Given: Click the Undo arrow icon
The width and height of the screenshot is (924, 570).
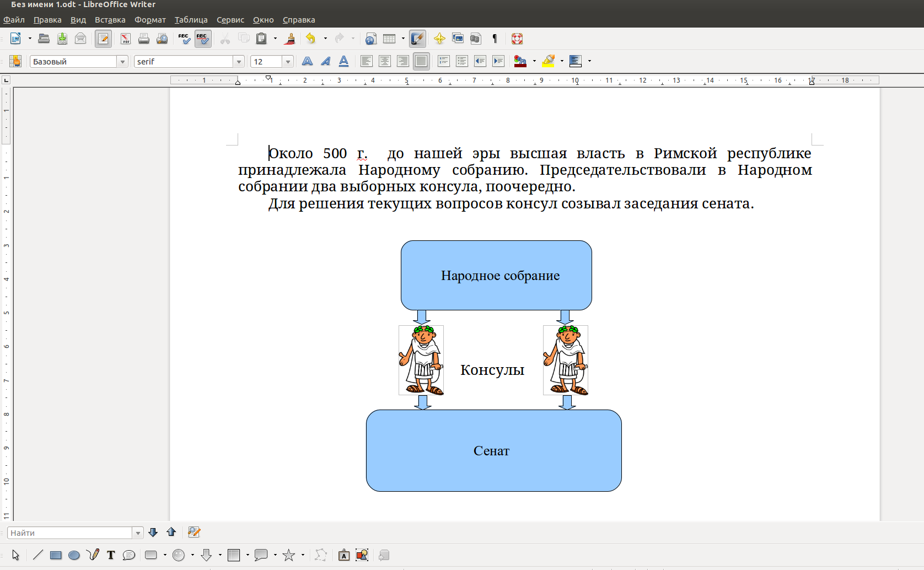Looking at the screenshot, I should point(311,39).
